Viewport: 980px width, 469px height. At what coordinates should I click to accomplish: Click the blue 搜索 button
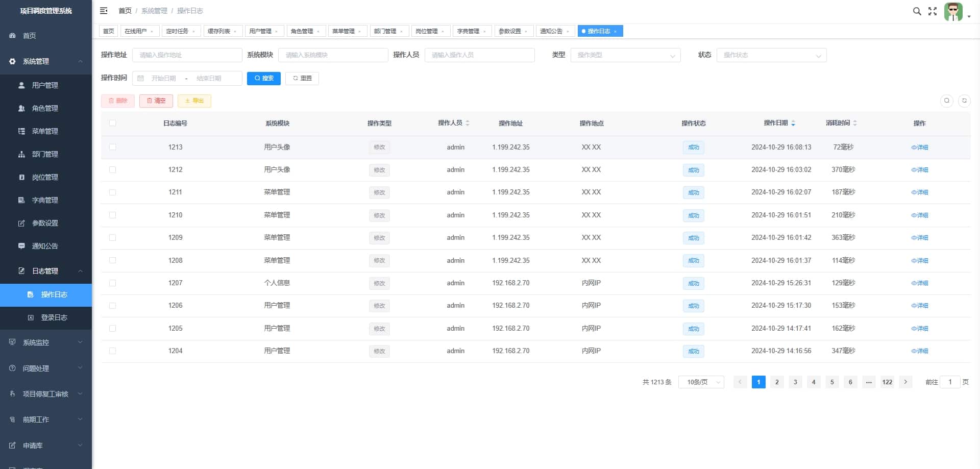(x=263, y=78)
